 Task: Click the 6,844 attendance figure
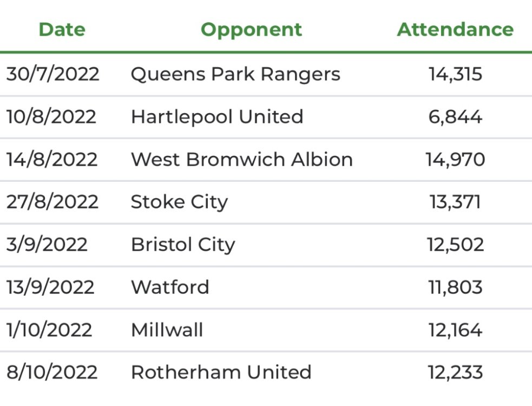(455, 116)
